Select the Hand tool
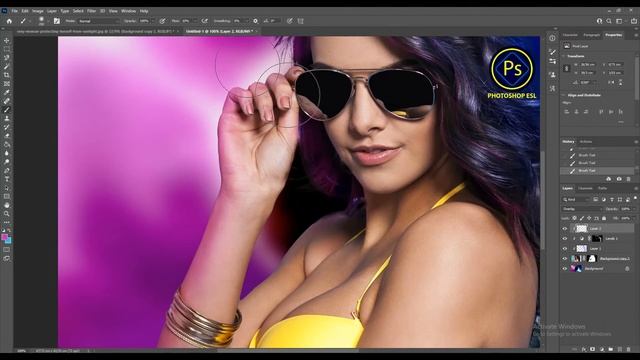Viewport: 640px width, 360px height. pos(7,205)
